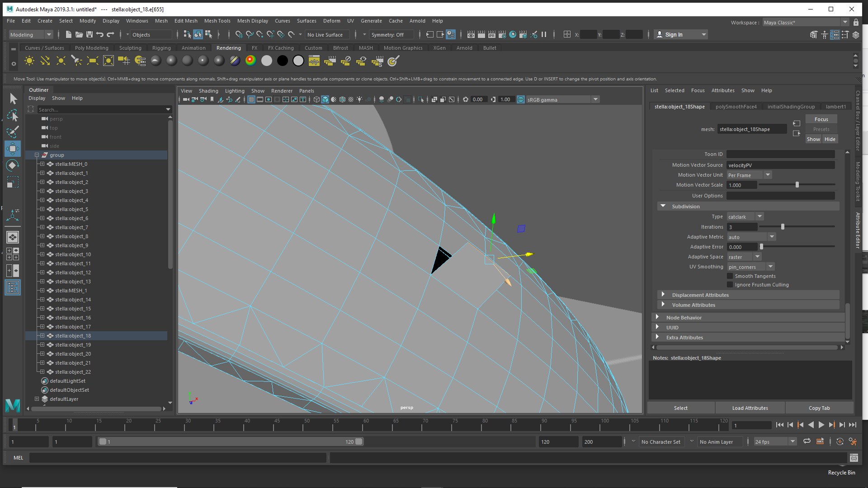Switch to the four-view panel layout icon
The width and height of the screenshot is (868, 488).
pyautogui.click(x=13, y=254)
